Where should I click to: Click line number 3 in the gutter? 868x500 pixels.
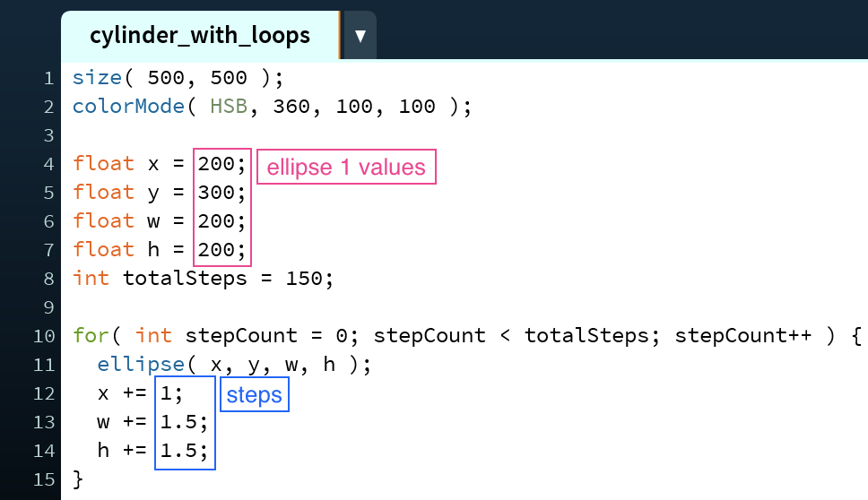coord(48,135)
